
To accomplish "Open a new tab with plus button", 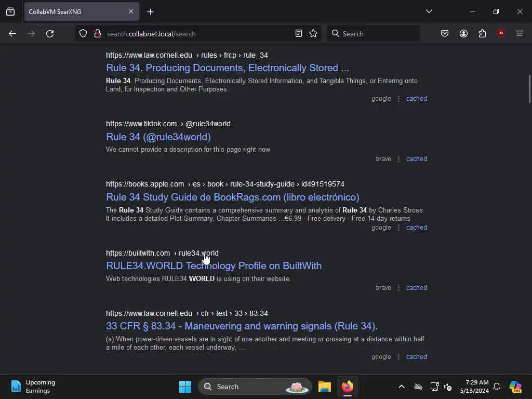I will [150, 12].
